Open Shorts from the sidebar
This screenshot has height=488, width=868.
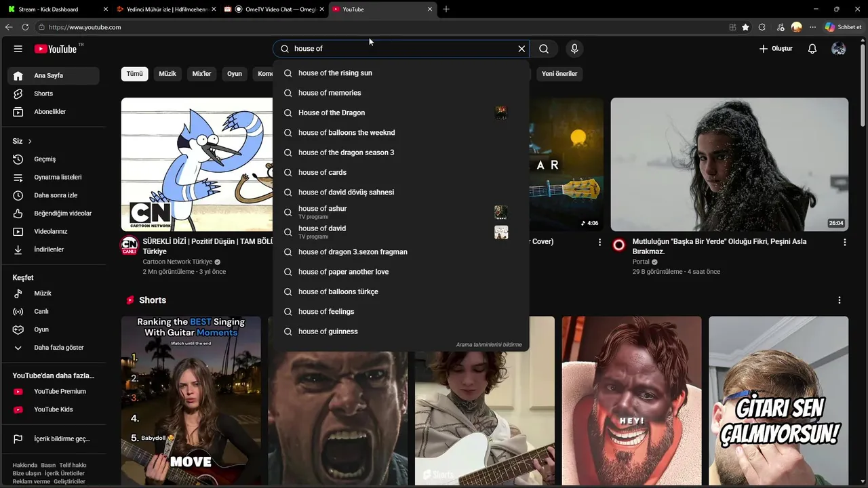point(54,94)
